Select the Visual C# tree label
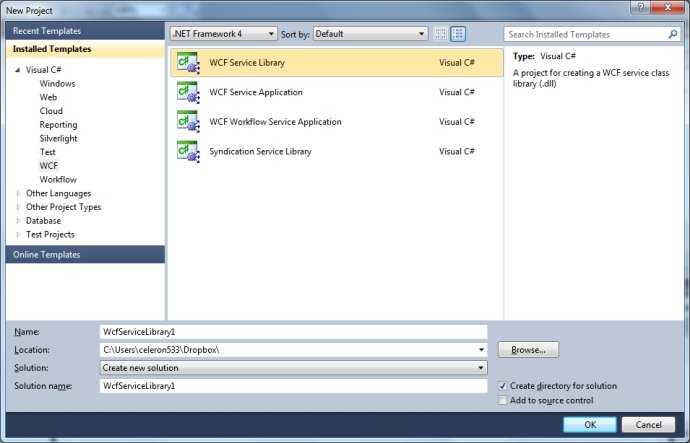The image size is (690, 443). tap(44, 70)
